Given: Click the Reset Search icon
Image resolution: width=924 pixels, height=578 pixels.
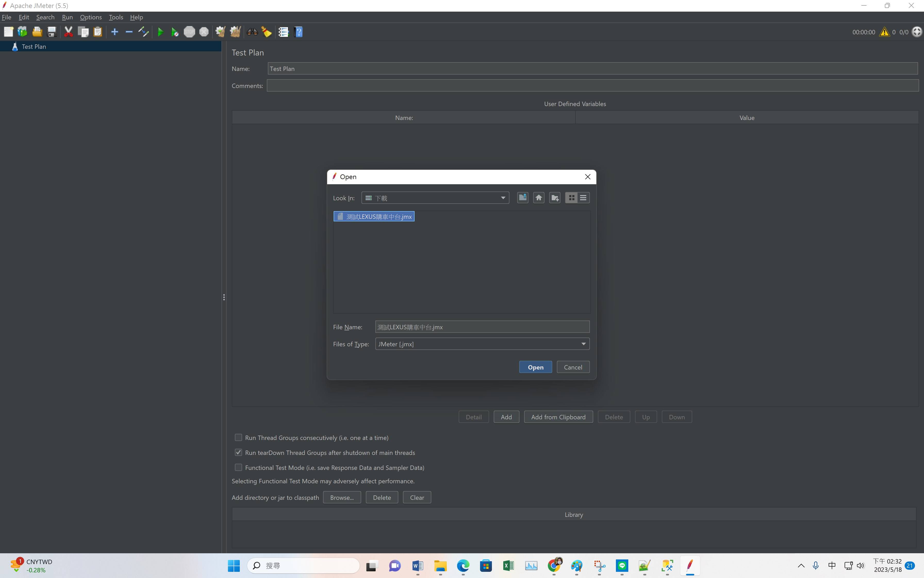Looking at the screenshot, I should coord(267,32).
